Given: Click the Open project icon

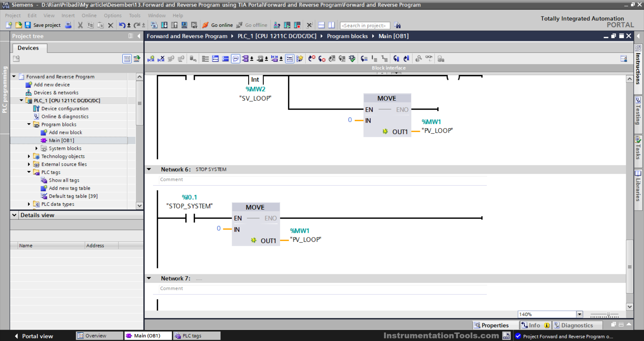Looking at the screenshot, I should click(x=19, y=25).
